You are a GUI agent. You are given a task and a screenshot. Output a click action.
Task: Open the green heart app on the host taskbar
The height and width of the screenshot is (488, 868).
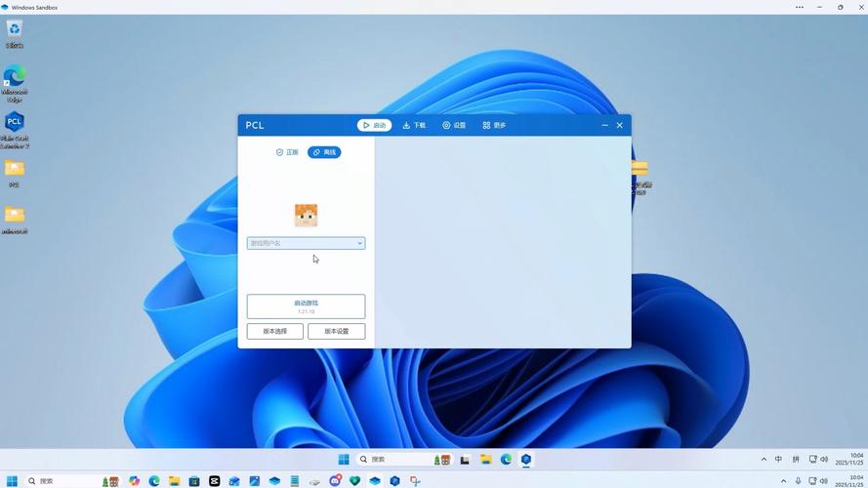coord(354,481)
